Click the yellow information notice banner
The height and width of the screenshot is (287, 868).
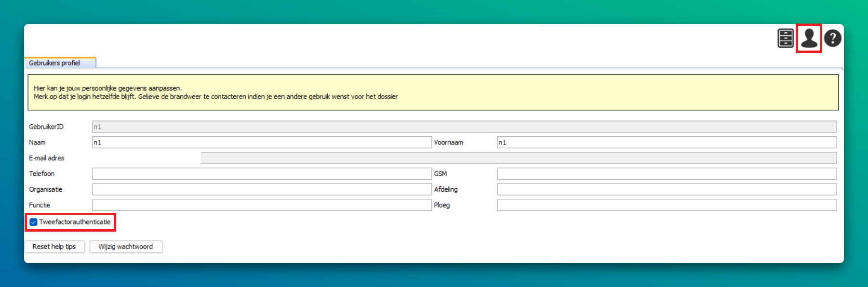(433, 92)
